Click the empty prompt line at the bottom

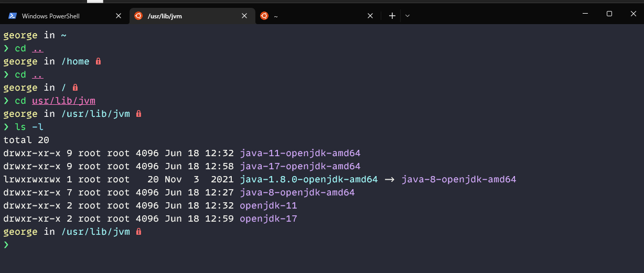click(x=157, y=245)
